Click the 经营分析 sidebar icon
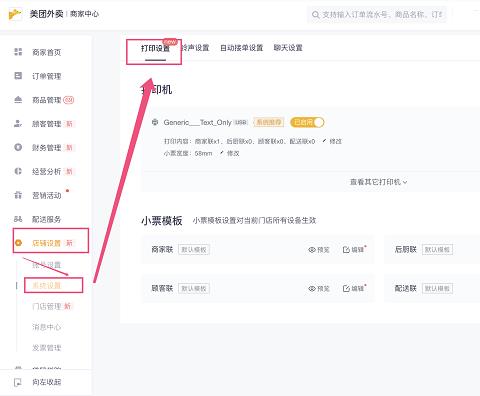The height and width of the screenshot is (396, 480). 18,171
